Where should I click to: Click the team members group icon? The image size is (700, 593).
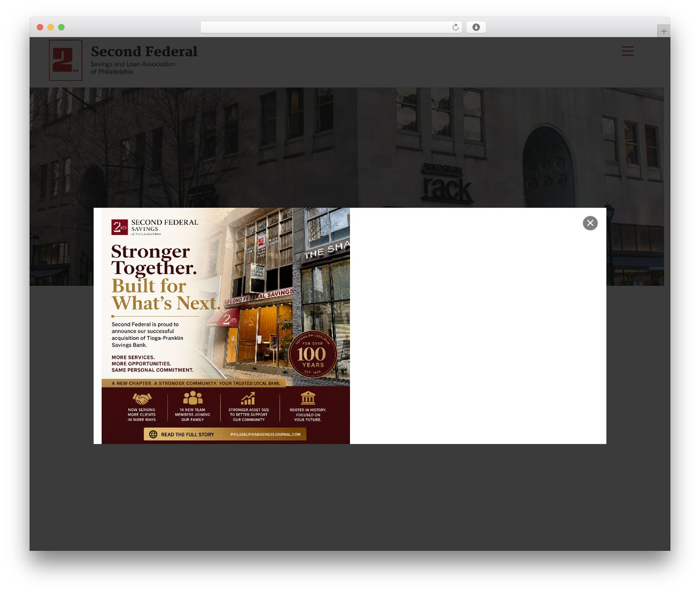192,398
